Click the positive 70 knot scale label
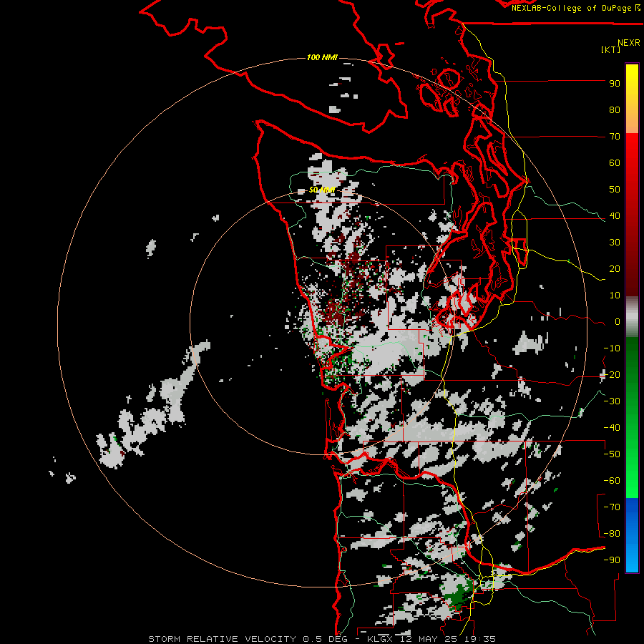 615,137
